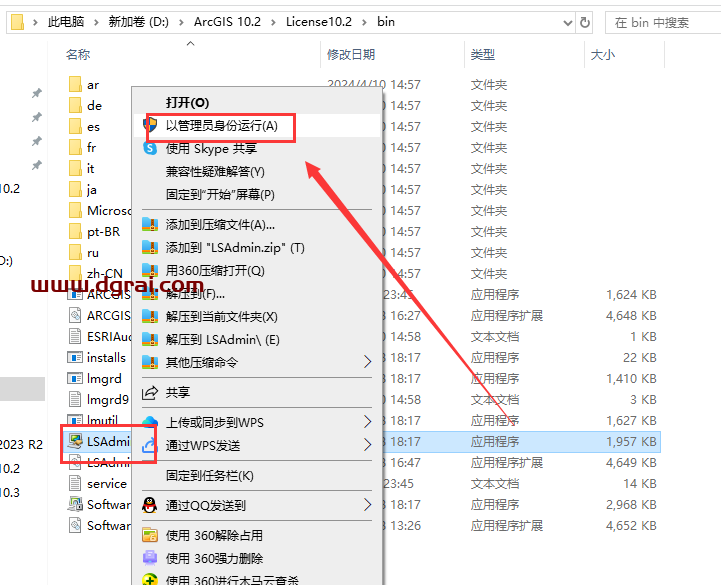Expand 其他压缩命令 submenu arrow

coord(367,362)
